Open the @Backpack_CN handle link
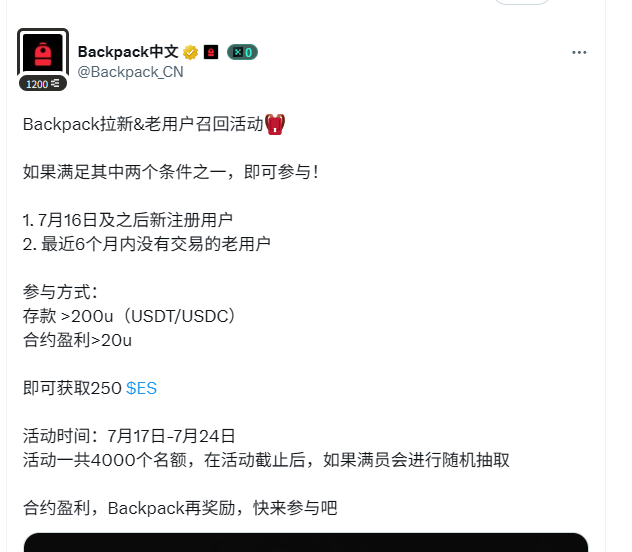Viewport: 632px width, 552px height. pyautogui.click(x=130, y=72)
